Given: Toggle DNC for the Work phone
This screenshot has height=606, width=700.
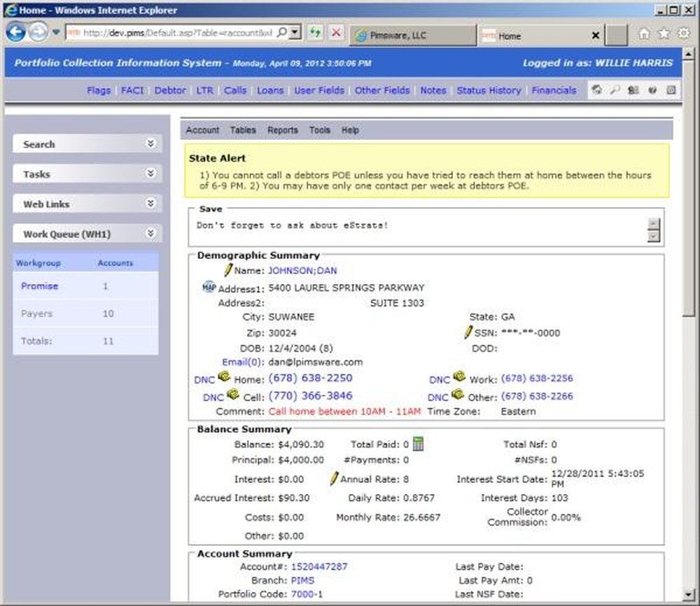Looking at the screenshot, I should [x=440, y=379].
